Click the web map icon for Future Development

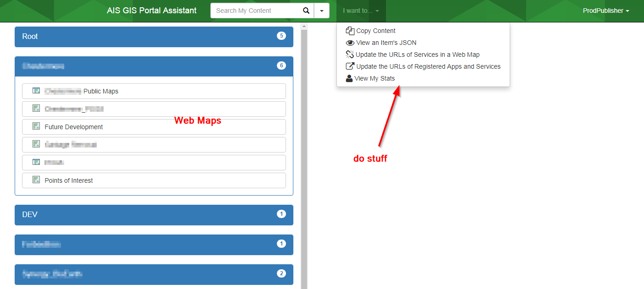36,126
